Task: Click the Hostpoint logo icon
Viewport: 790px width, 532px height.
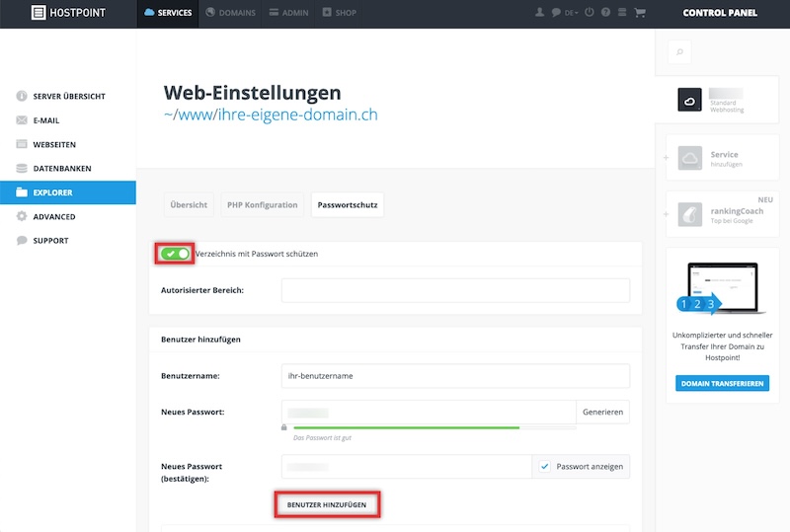Action: pos(39,13)
